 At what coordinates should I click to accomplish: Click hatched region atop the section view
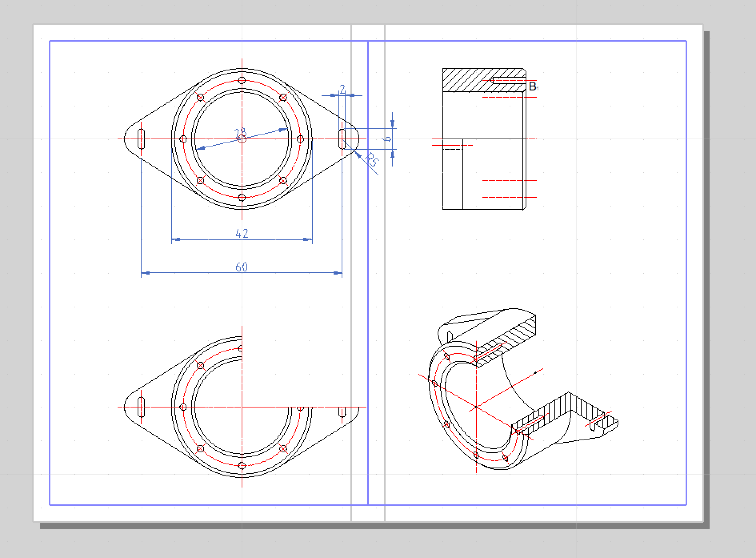click(464, 80)
